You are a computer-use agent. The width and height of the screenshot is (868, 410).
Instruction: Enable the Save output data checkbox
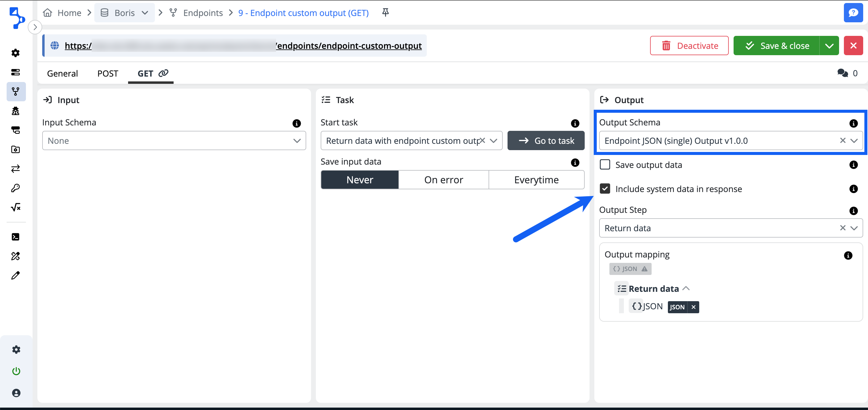[x=605, y=165]
